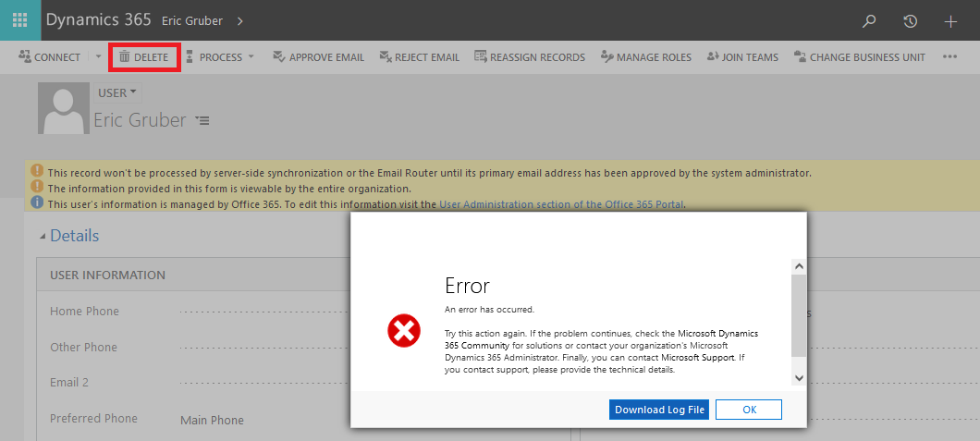Click the Delete trash button

pyautogui.click(x=143, y=57)
